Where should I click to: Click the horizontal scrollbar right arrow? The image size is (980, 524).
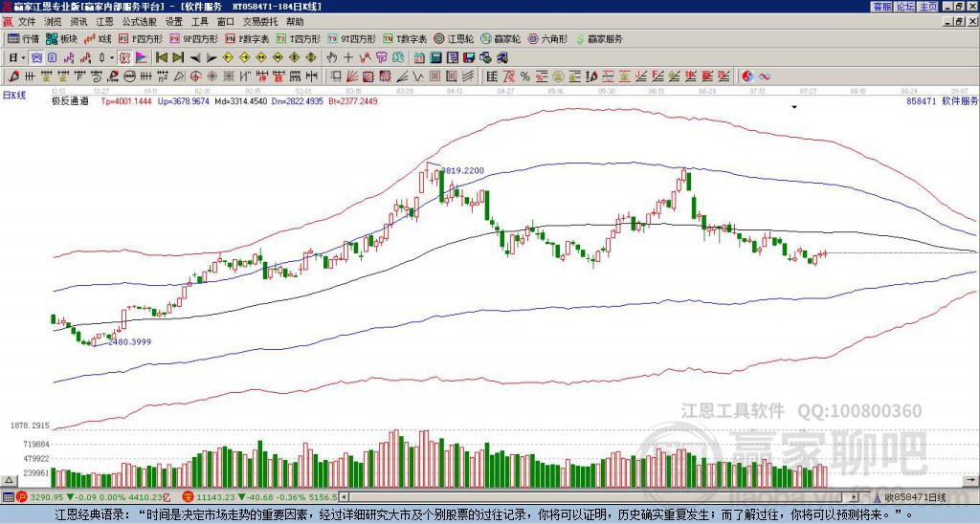[855, 497]
